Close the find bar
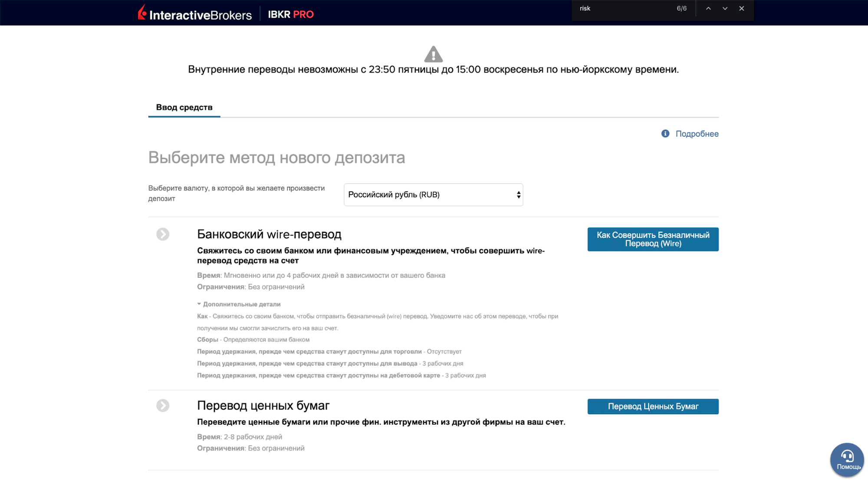Image resolution: width=868 pixels, height=495 pixels. pos(742,8)
